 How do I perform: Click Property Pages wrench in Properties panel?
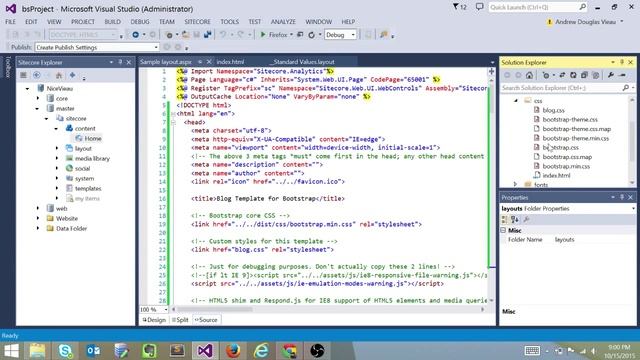[527, 220]
